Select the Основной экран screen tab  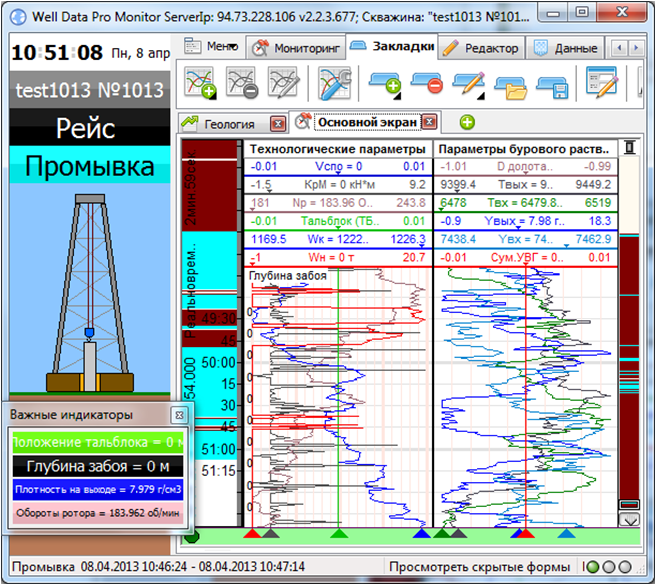point(366,122)
